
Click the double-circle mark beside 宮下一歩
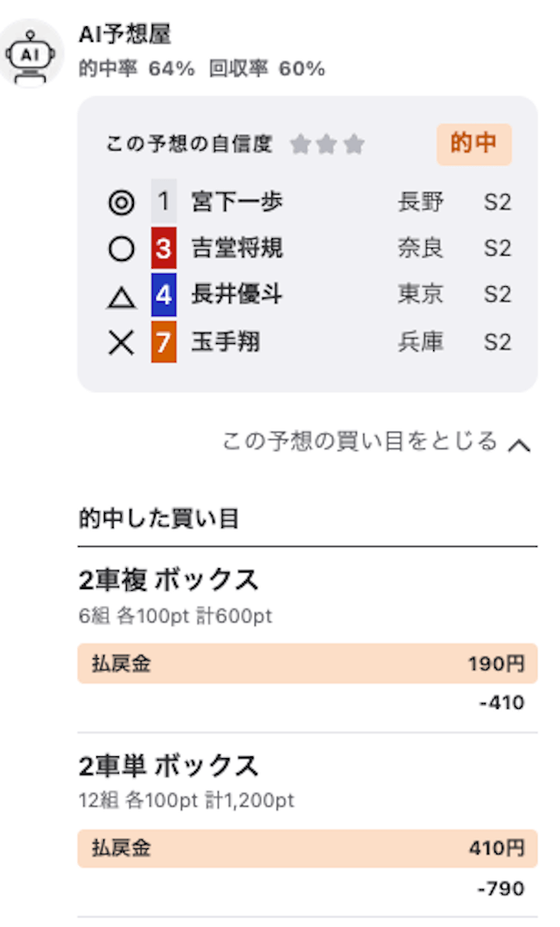click(121, 202)
